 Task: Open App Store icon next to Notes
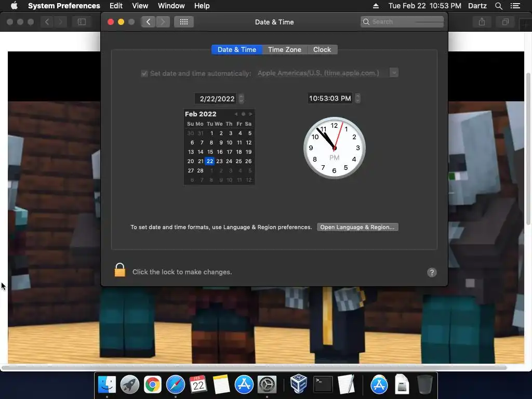[244, 385]
